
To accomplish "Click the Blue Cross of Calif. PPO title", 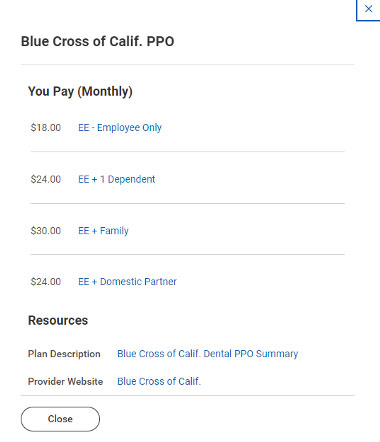I will coord(98,42).
